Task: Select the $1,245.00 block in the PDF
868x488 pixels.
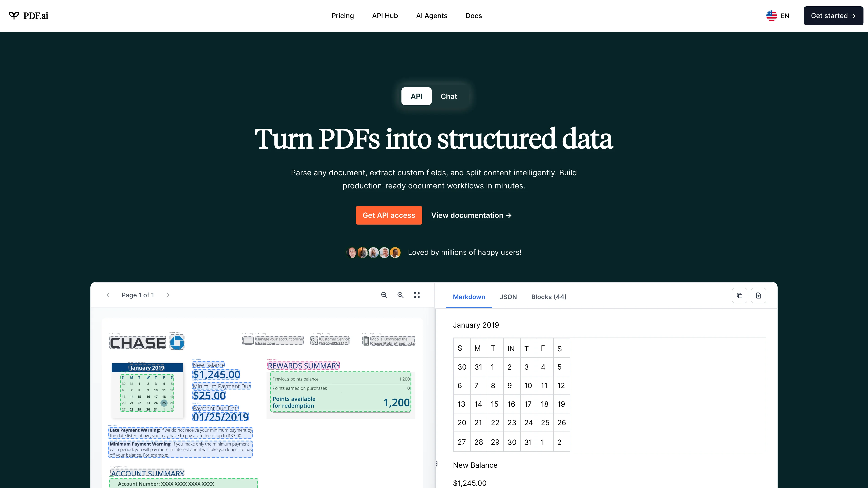Action: [x=216, y=375]
